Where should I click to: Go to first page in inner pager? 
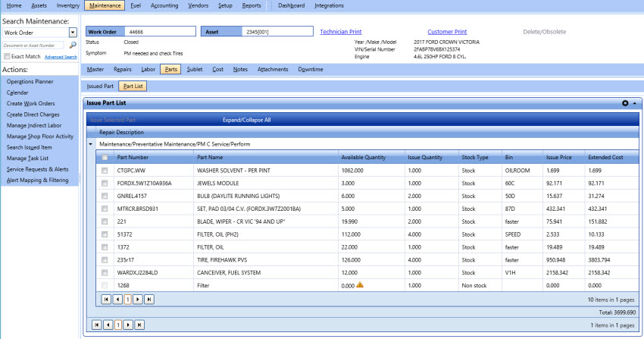[x=106, y=299]
